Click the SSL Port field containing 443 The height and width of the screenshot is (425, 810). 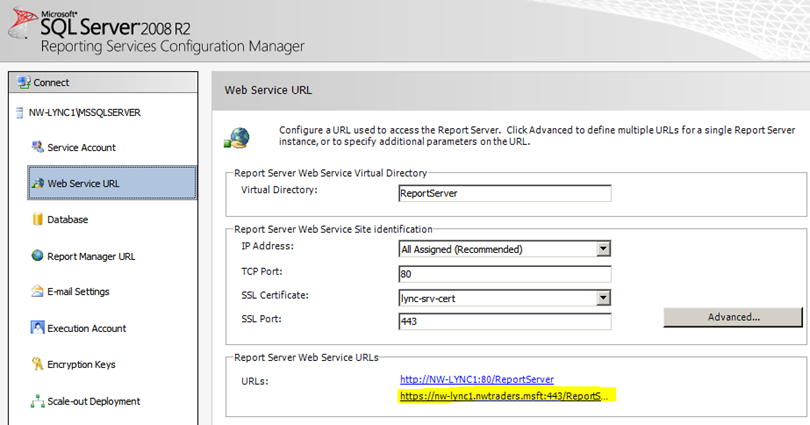(x=505, y=321)
